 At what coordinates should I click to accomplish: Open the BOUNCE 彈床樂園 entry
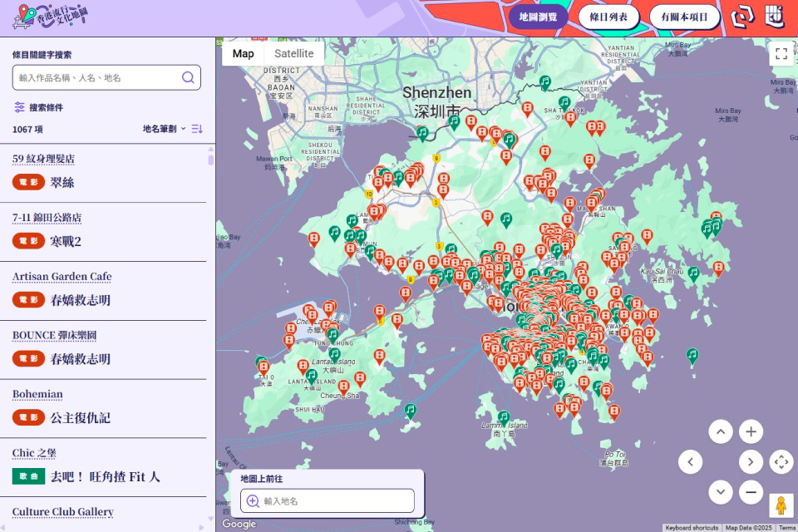(55, 336)
